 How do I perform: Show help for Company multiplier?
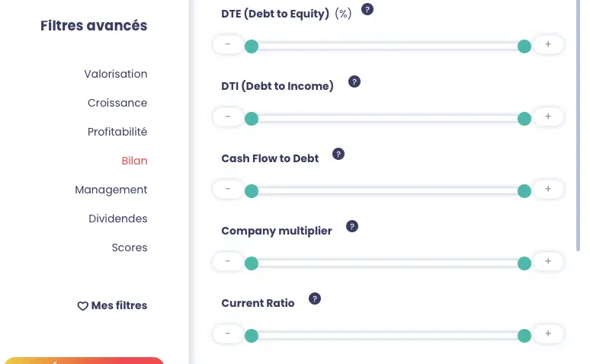[352, 226]
